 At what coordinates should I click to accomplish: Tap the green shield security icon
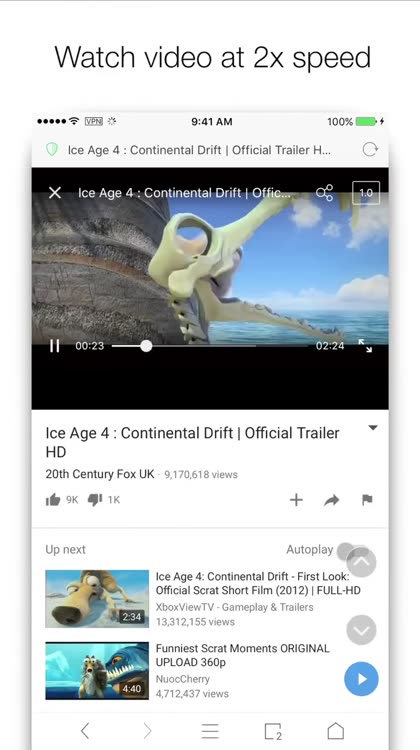(52, 150)
